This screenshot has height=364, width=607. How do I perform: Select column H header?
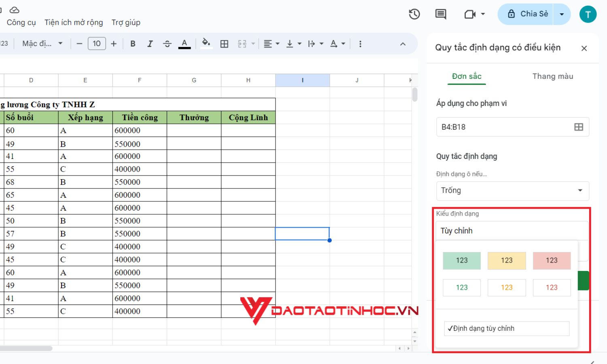[x=248, y=80]
